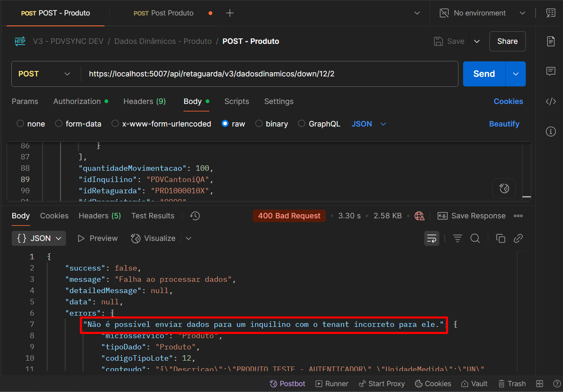
Task: Select the raw body type radio
Action: [x=225, y=124]
